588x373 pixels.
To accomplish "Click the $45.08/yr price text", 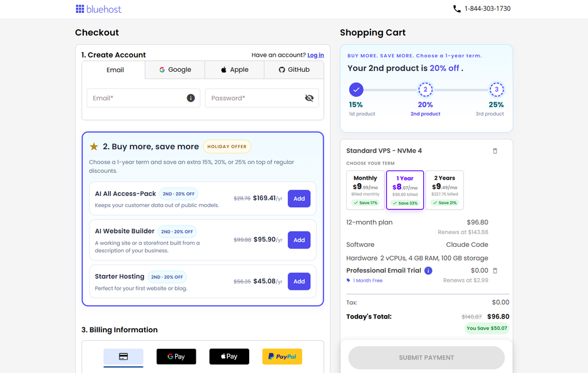I will point(268,281).
